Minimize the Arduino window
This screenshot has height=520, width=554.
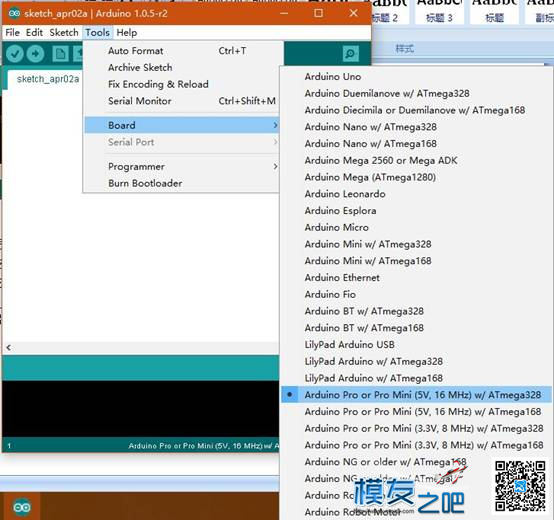pos(284,13)
